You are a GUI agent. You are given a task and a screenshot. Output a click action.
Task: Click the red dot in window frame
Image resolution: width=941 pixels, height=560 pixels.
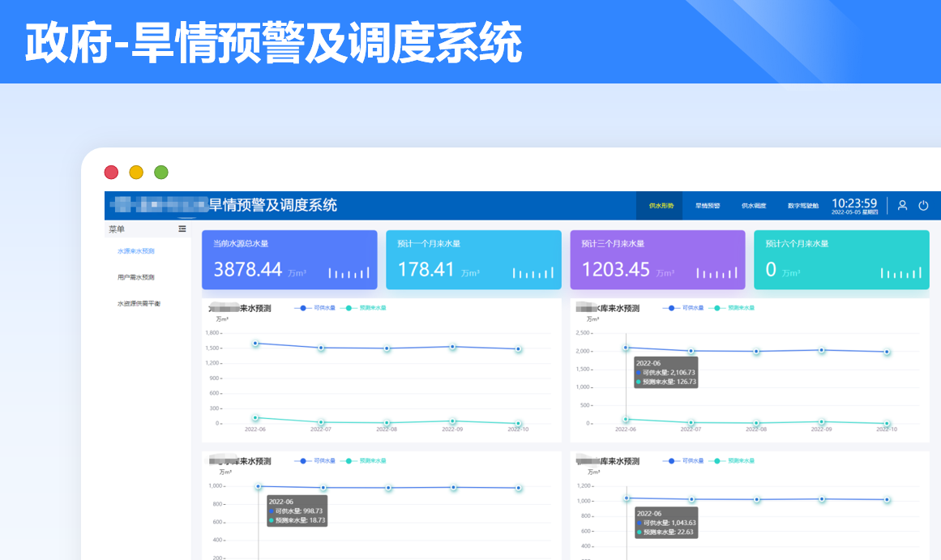point(111,173)
